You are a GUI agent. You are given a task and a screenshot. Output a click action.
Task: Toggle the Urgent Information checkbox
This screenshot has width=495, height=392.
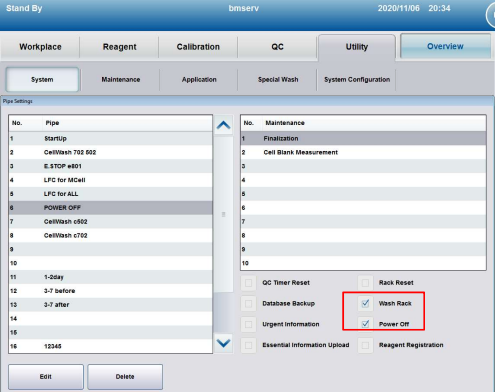(x=248, y=324)
